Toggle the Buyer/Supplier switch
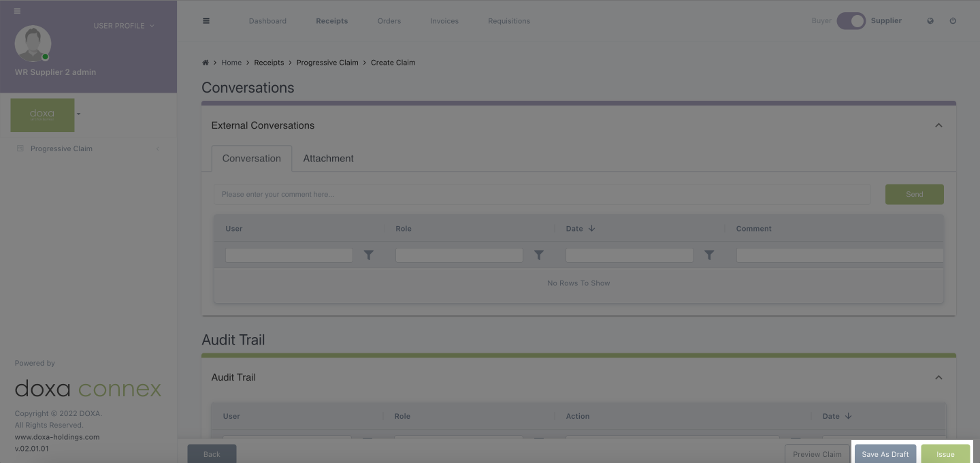This screenshot has height=463, width=980. click(x=851, y=21)
